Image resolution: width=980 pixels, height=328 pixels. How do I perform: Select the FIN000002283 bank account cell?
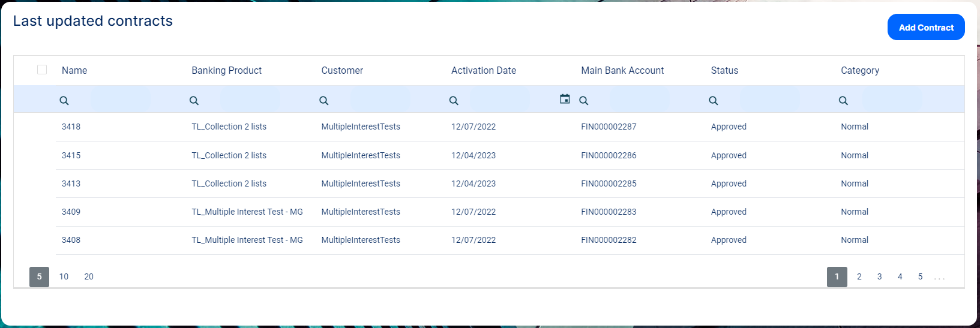[x=609, y=212]
